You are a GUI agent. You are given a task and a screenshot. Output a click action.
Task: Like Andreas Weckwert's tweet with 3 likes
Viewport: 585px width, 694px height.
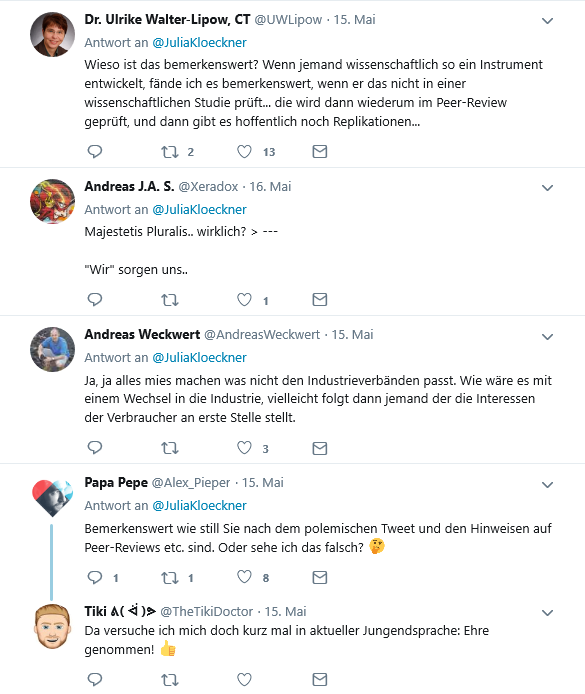(x=244, y=448)
